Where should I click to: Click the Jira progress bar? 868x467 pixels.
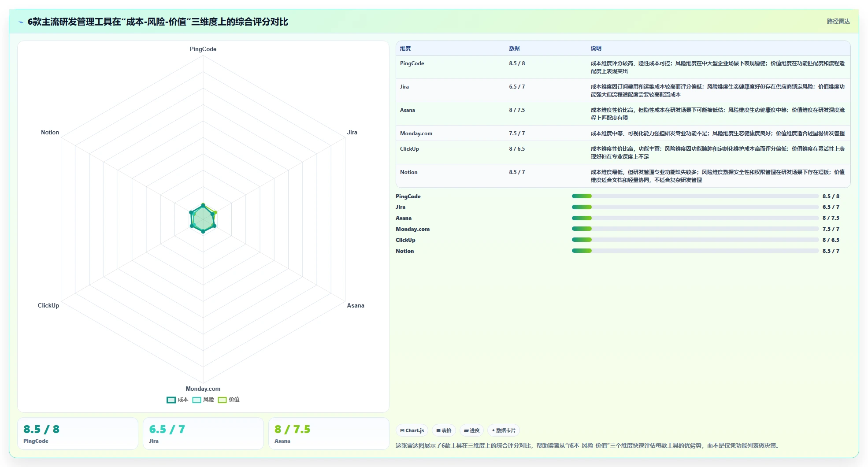click(695, 207)
